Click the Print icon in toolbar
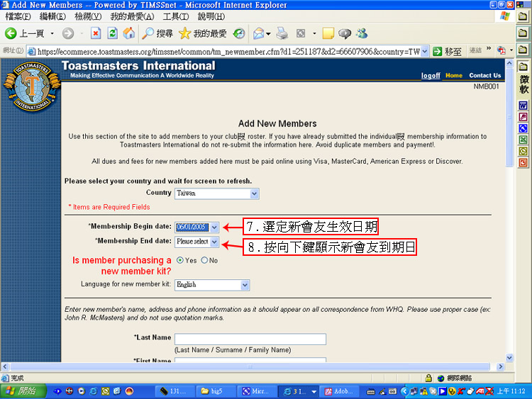The width and height of the screenshot is (532, 399). point(282,33)
